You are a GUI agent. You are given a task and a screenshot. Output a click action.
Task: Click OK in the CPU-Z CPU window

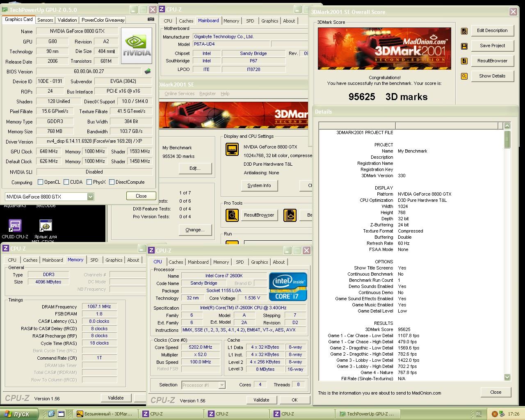click(294, 400)
